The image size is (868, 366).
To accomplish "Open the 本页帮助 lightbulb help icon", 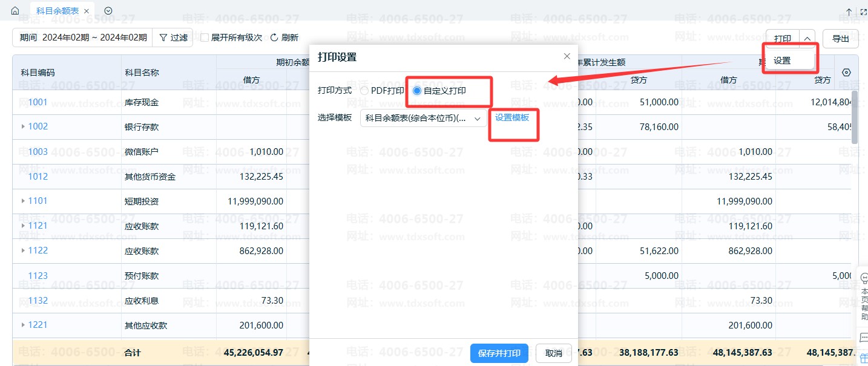I will point(863,278).
